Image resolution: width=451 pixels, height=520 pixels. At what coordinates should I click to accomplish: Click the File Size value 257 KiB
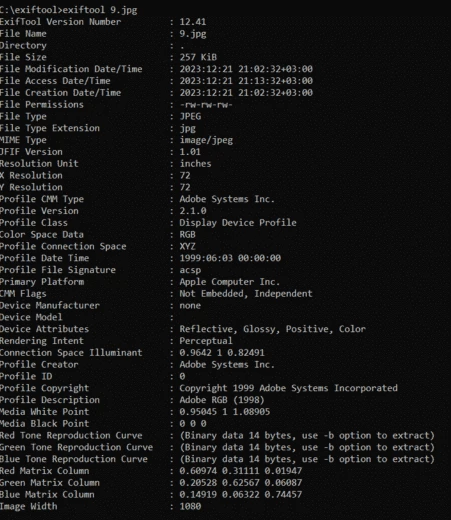click(x=198, y=57)
